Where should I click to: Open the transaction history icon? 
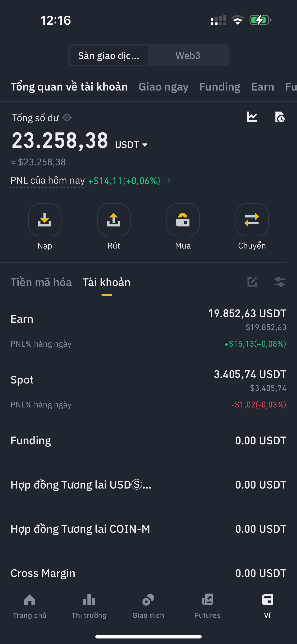coord(280,117)
